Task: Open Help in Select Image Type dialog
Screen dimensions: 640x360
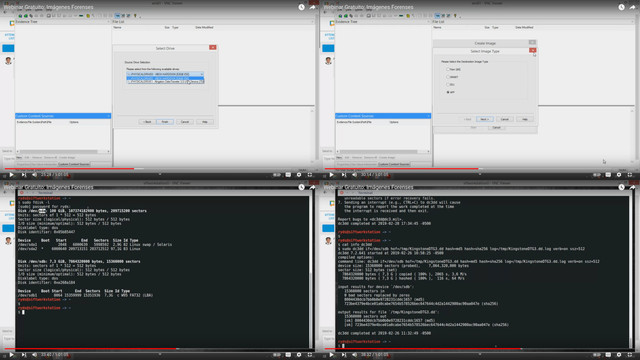Action: coord(525,119)
